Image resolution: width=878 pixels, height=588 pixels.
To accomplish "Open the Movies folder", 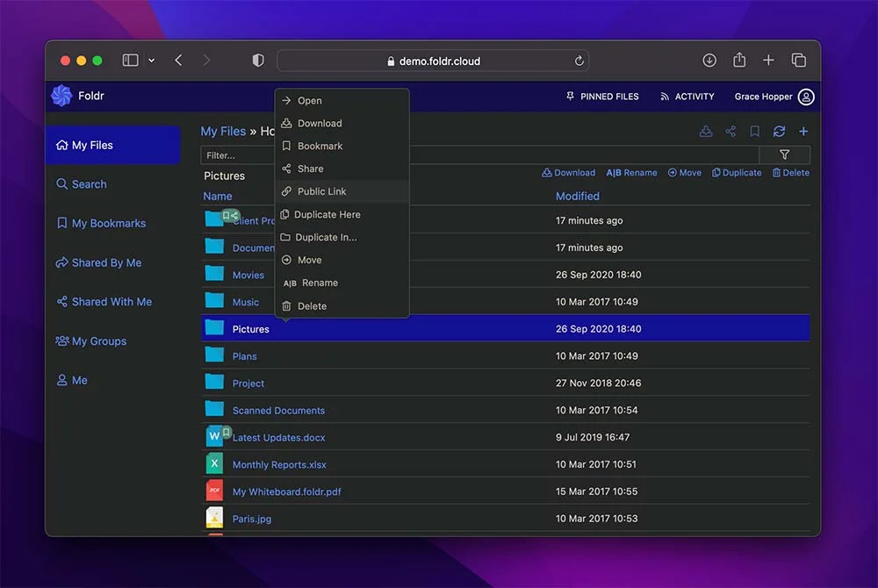I will pos(248,275).
